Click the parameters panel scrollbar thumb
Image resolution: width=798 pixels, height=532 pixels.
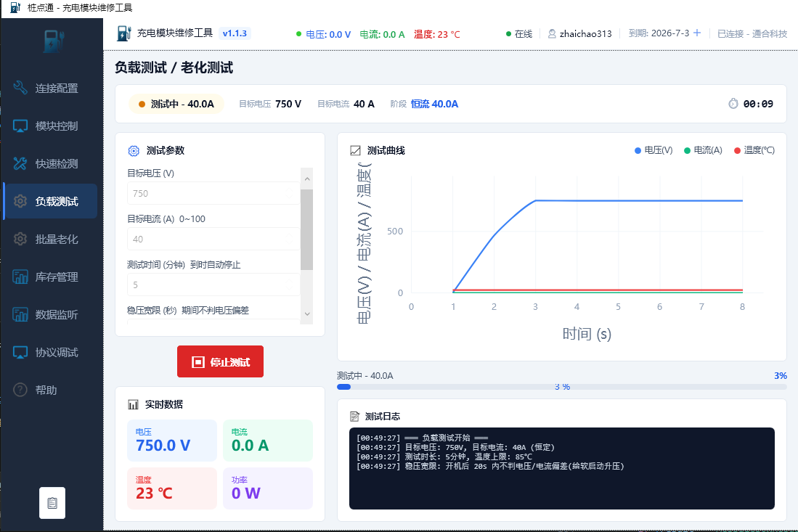(x=307, y=229)
